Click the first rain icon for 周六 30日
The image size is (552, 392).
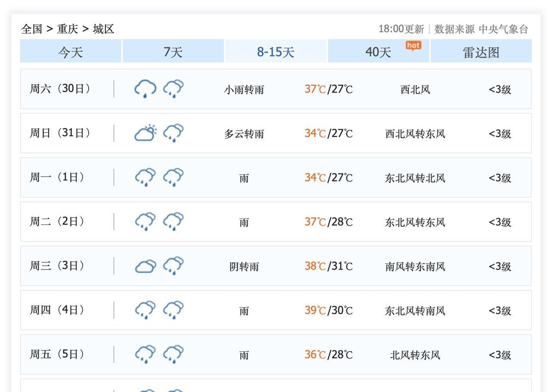click(145, 89)
